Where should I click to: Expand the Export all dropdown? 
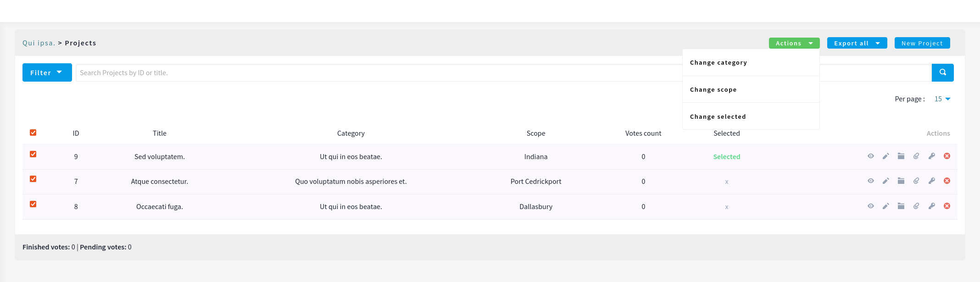[857, 43]
